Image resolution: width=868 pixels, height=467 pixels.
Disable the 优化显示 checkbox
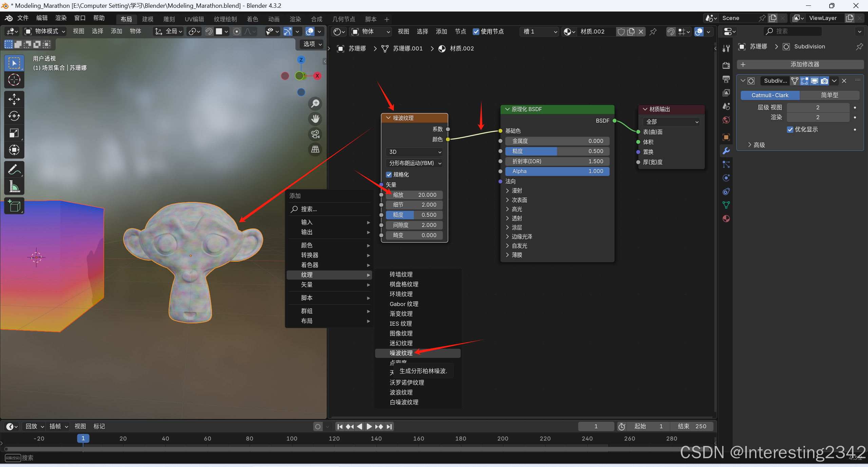click(x=790, y=129)
